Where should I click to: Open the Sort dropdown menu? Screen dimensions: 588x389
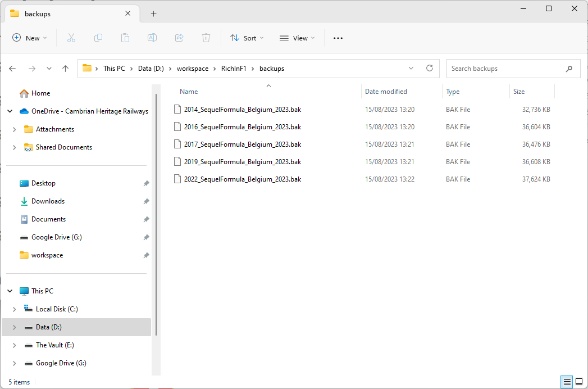click(x=247, y=38)
